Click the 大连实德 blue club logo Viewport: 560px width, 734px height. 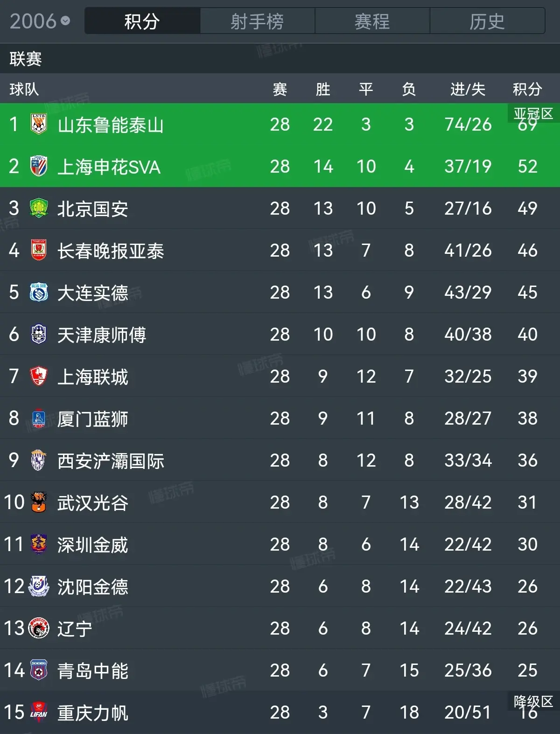coord(39,292)
